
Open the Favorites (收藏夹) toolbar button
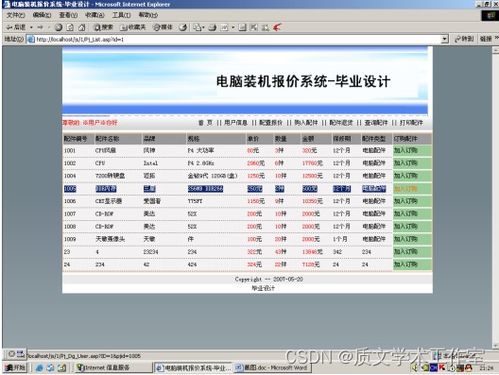(133, 27)
